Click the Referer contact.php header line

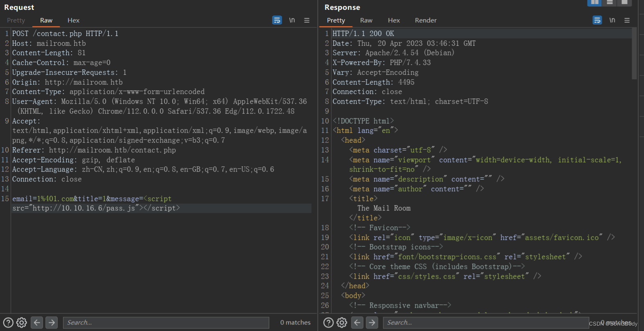coord(94,150)
